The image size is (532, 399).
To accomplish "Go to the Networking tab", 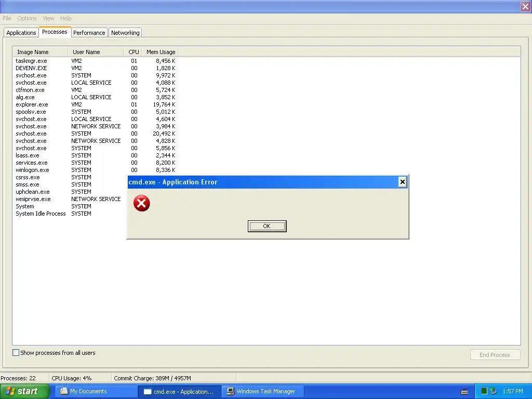I will pos(125,33).
